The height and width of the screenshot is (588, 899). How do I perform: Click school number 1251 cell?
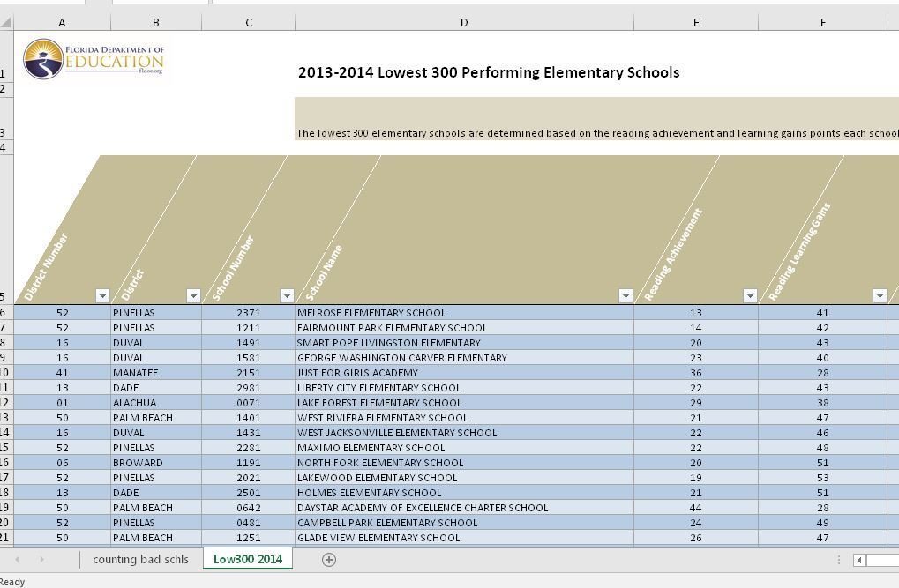click(248, 537)
